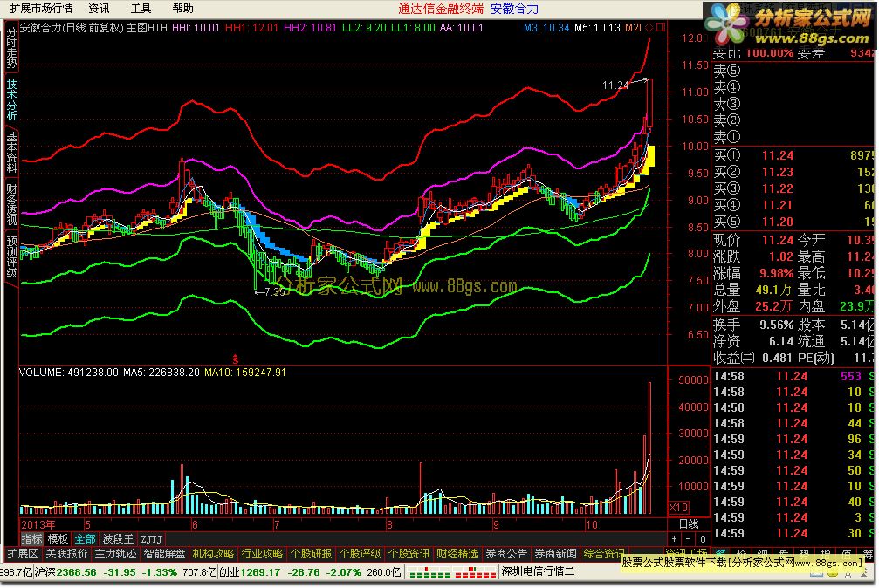Click the 14:58 tick row with volume 553
This screenshot has width=879, height=588.
(793, 376)
